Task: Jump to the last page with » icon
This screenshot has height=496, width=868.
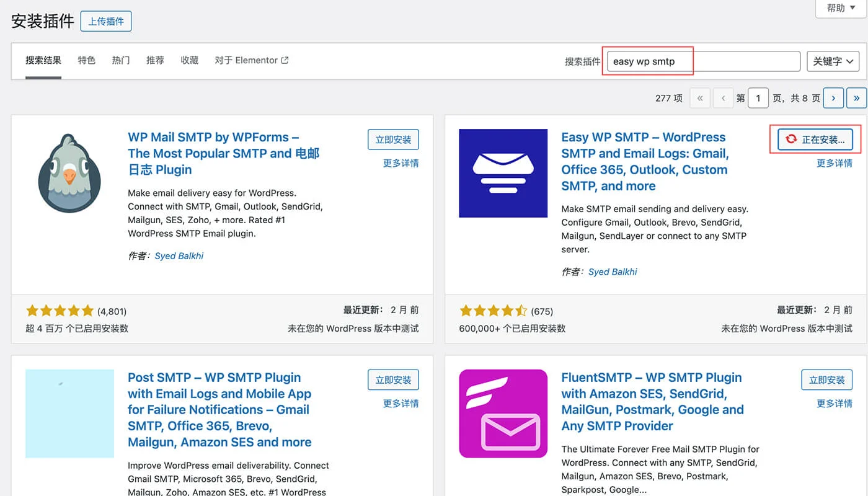Action: pyautogui.click(x=856, y=98)
